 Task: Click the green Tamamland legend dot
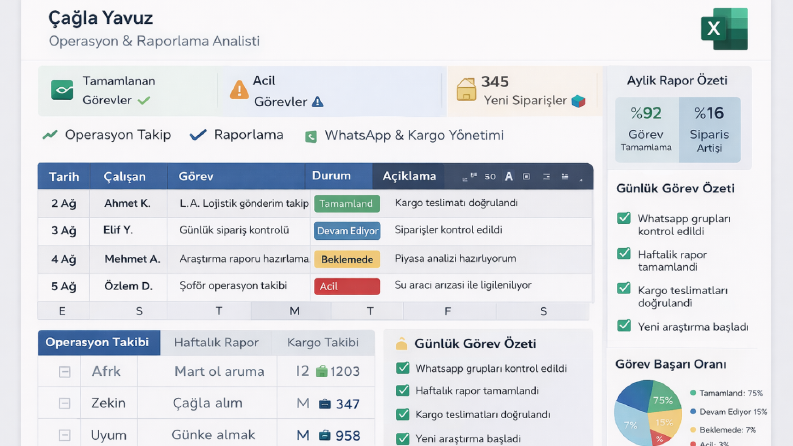point(693,393)
